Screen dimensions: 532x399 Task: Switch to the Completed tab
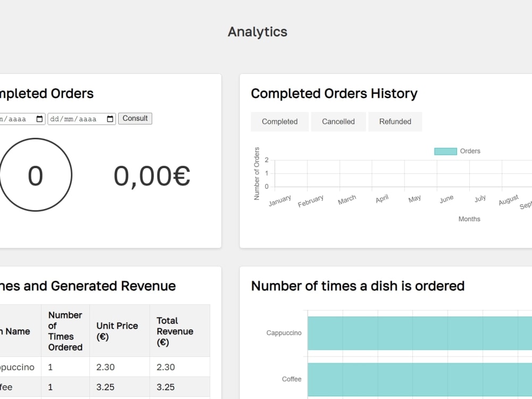tap(280, 121)
